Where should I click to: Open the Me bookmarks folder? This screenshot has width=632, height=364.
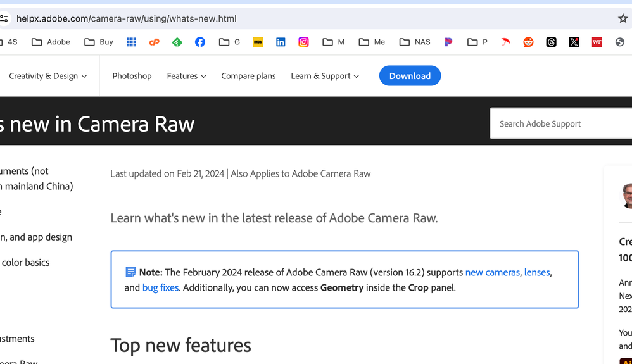coord(372,42)
